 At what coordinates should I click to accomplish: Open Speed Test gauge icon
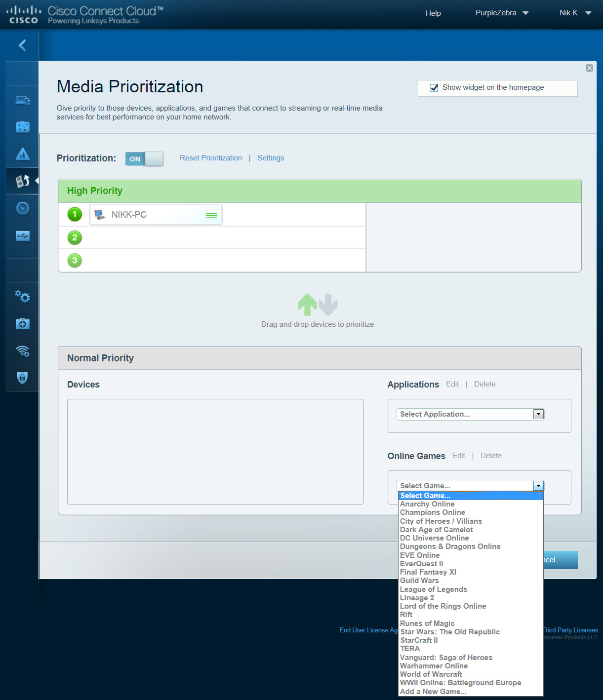(23, 208)
